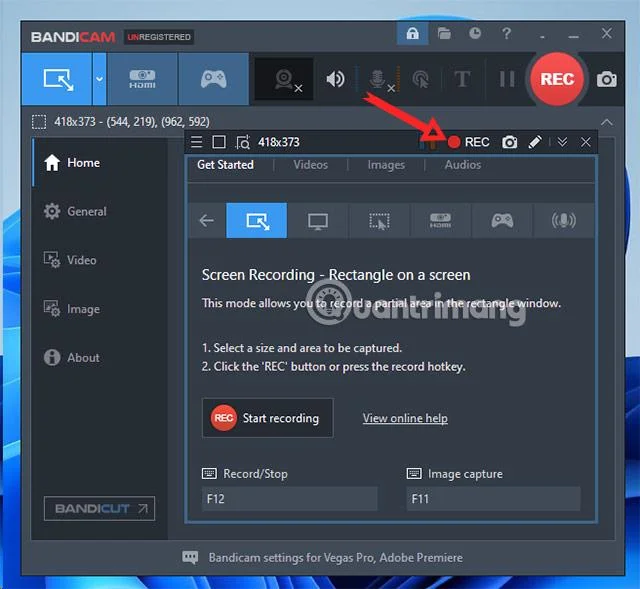
Task: Switch to the Images tab
Action: tap(386, 164)
